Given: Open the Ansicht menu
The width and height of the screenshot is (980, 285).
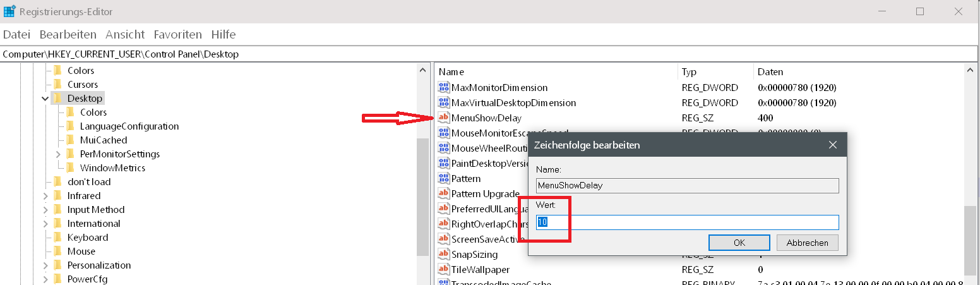Looking at the screenshot, I should pyautogui.click(x=125, y=35).
